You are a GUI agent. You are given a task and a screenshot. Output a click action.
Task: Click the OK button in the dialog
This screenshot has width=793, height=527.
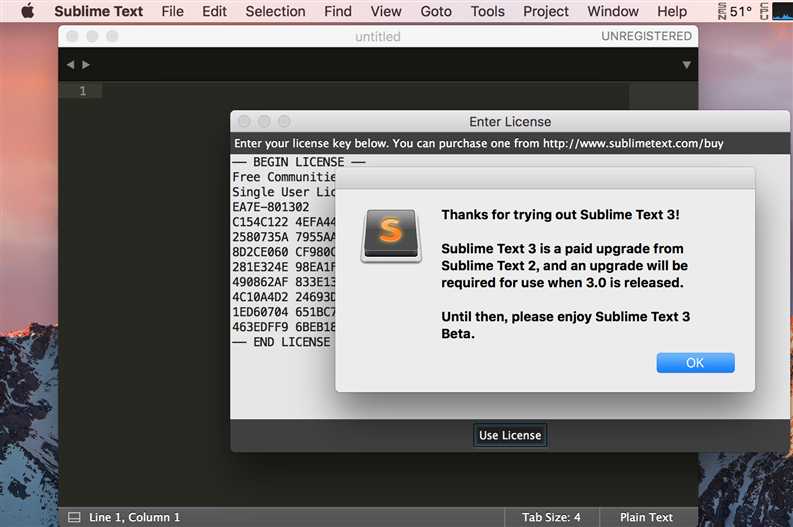coord(695,363)
